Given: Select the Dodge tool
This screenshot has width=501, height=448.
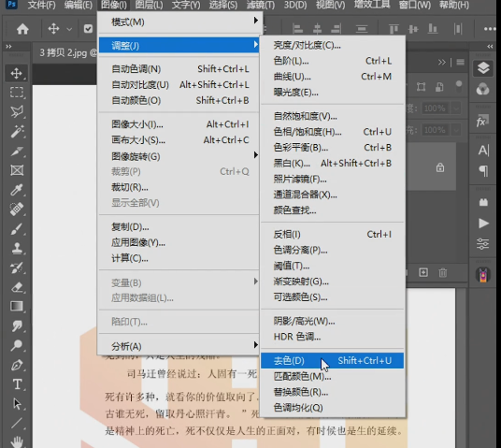Looking at the screenshot, I should point(17,345).
